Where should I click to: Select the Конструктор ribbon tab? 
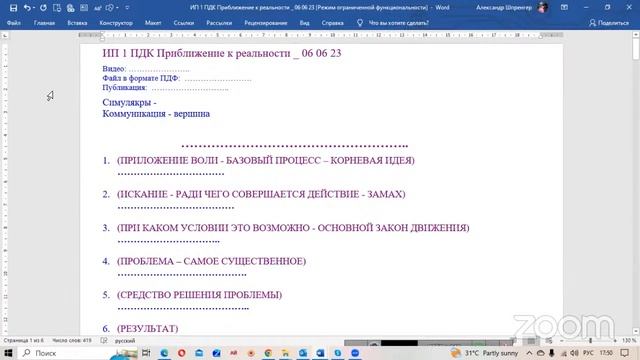click(x=116, y=23)
